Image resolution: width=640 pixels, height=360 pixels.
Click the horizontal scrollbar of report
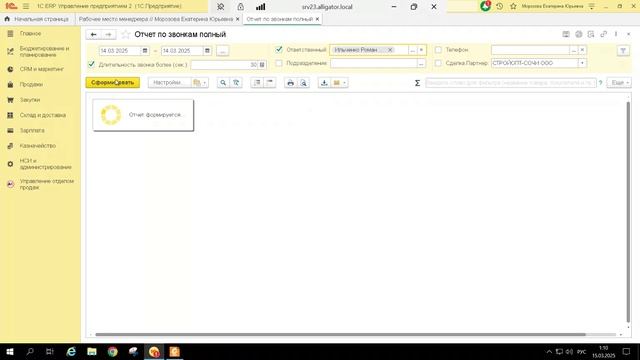(340, 335)
